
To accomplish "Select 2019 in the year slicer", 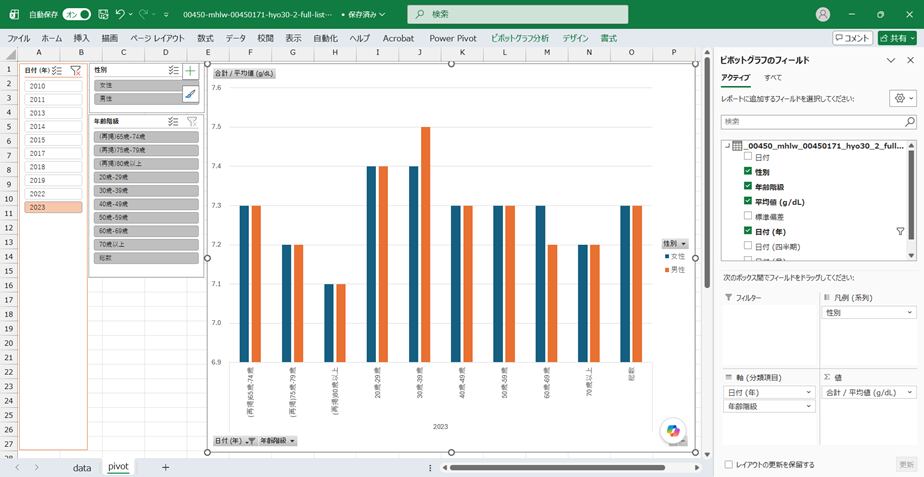I will click(53, 180).
